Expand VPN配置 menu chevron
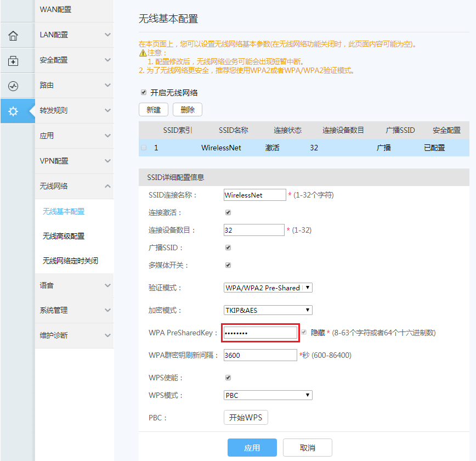The width and height of the screenshot is (476, 461). (x=107, y=161)
